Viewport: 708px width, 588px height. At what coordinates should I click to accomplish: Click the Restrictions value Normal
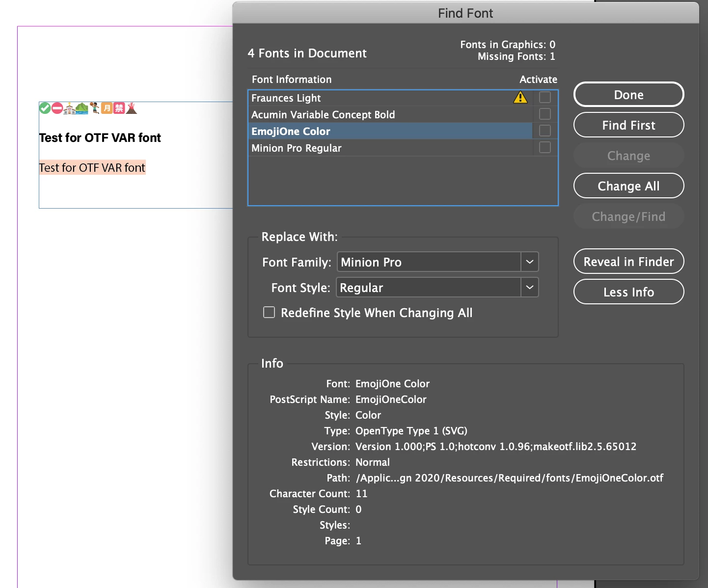373,462
